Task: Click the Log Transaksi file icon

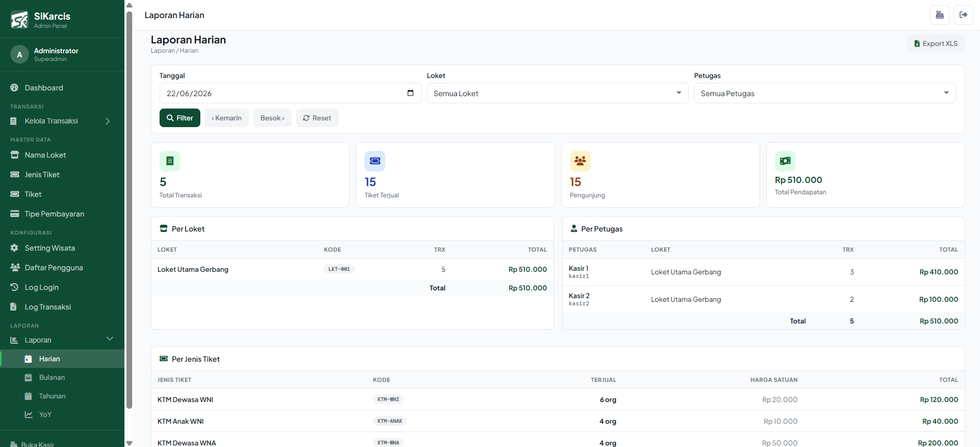Action: (13, 307)
